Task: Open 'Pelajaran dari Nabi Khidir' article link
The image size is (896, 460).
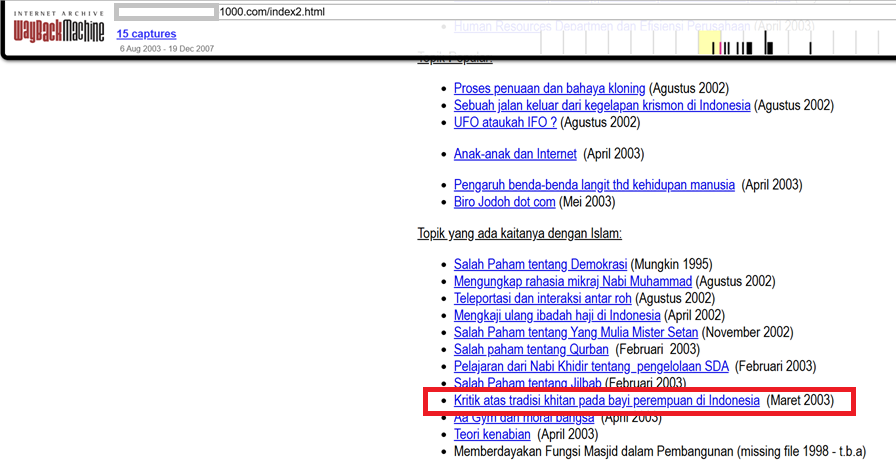Action: click(x=591, y=366)
